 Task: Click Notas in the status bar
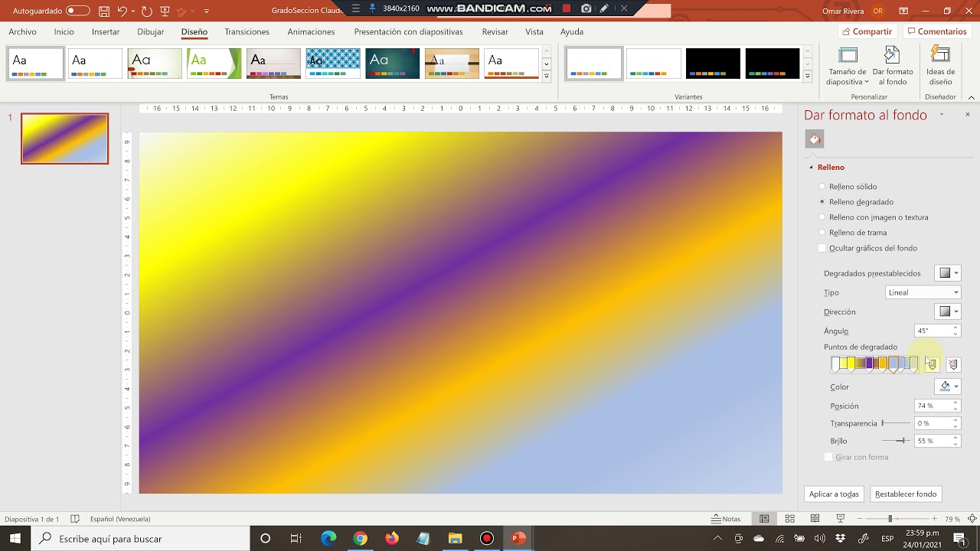pos(726,519)
